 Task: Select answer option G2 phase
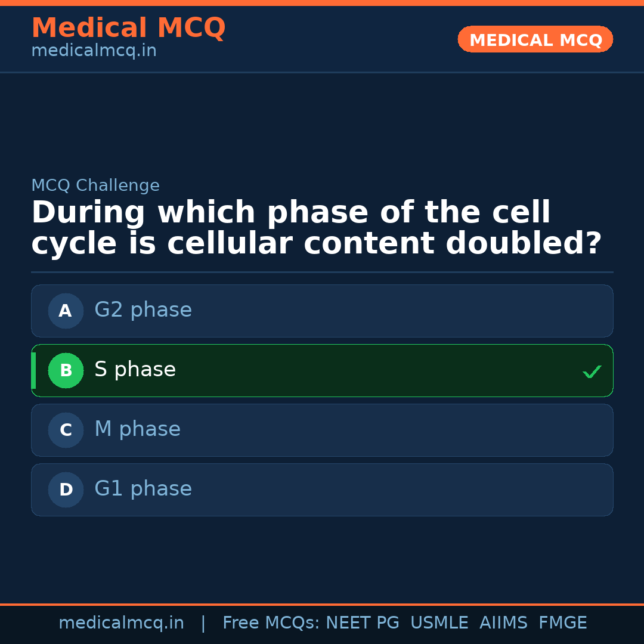(x=322, y=311)
